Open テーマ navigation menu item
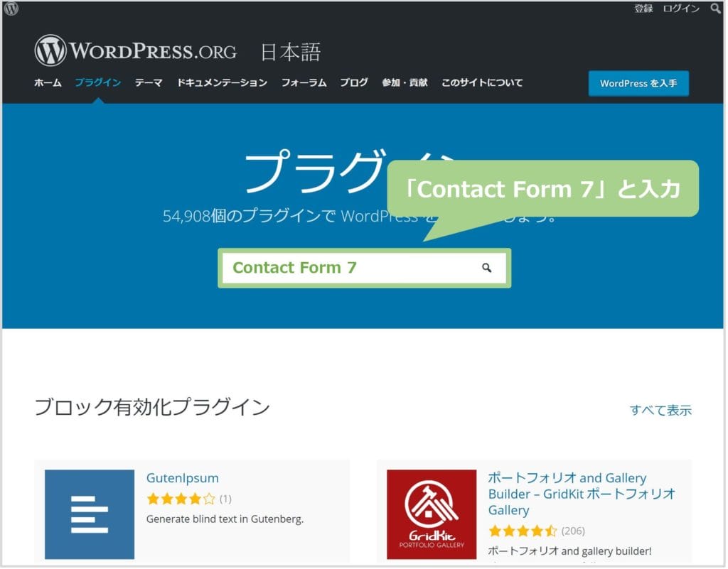The image size is (728, 569). (149, 83)
